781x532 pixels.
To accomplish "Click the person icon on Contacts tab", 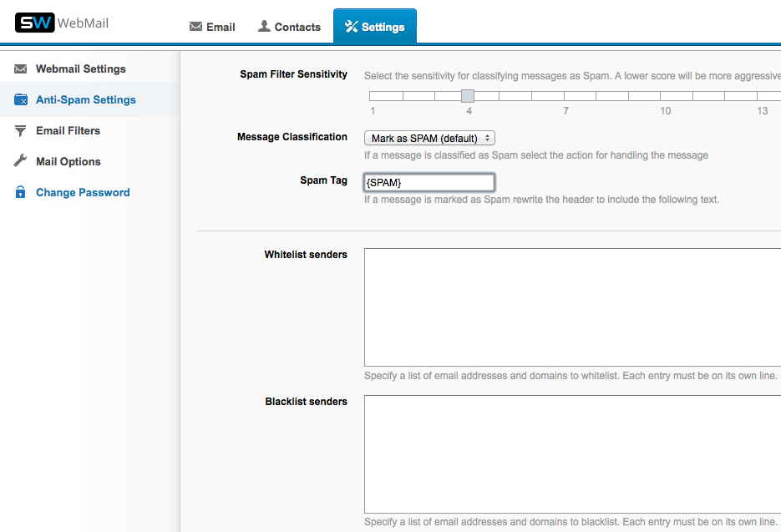I will click(264, 27).
